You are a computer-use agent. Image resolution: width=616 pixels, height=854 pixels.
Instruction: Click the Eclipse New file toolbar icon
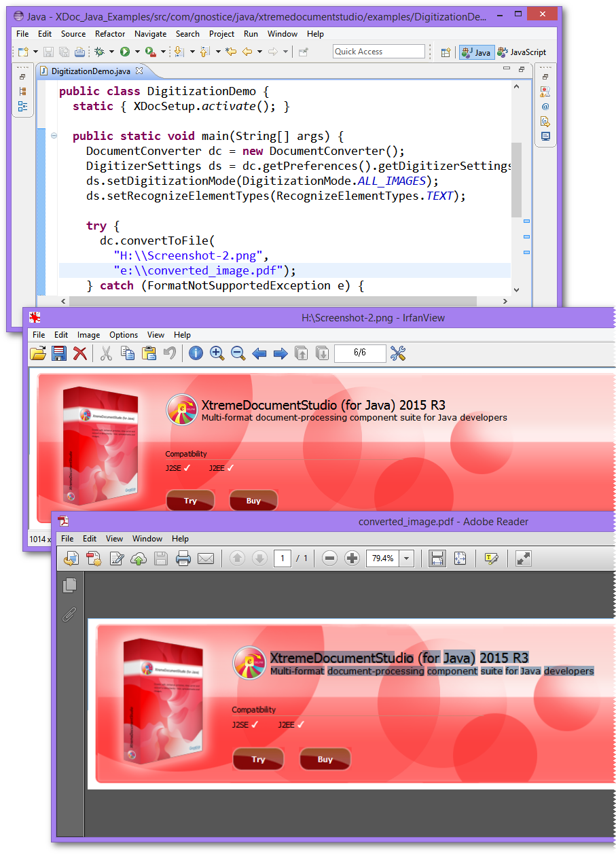click(23, 52)
